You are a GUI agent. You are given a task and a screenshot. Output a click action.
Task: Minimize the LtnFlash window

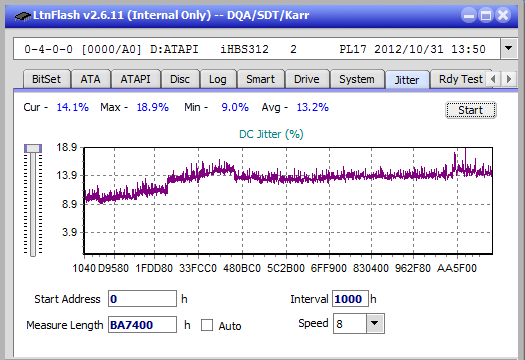(x=469, y=15)
